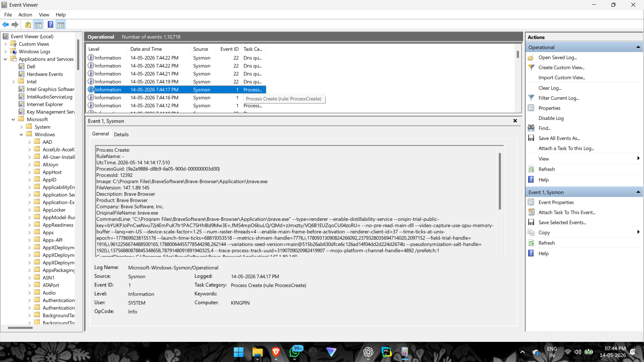Open ChatGPT from the taskbar
The height and width of the screenshot is (362, 644).
click(368, 352)
